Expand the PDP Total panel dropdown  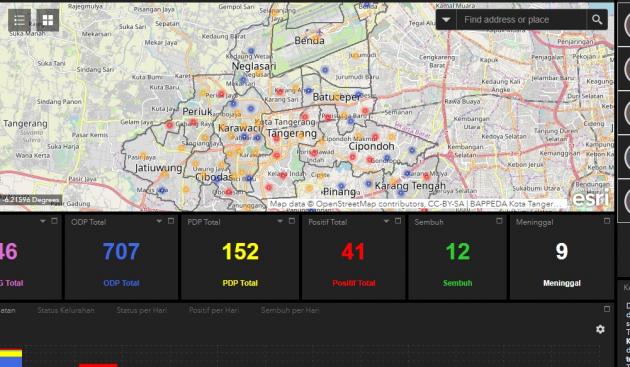(x=280, y=221)
